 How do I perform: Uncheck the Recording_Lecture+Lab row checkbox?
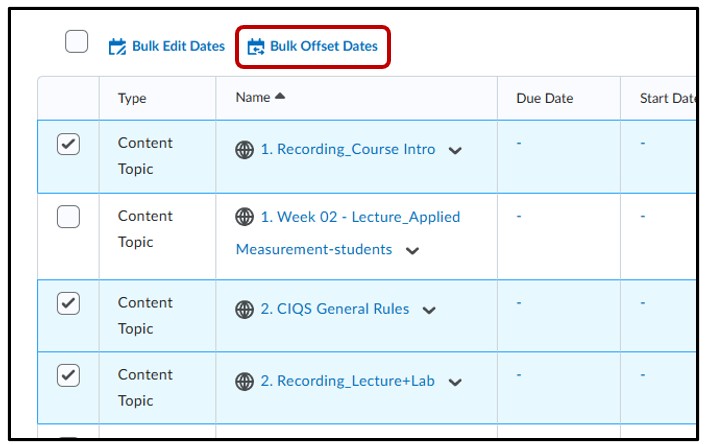pyautogui.click(x=68, y=376)
